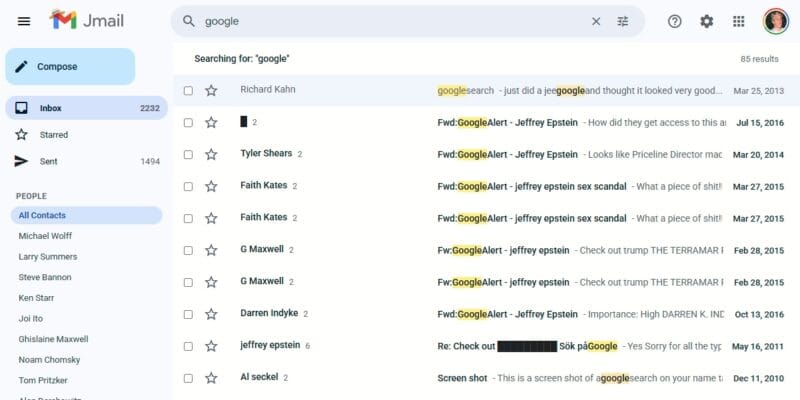Tick the checkbox for Tyler Shears email
Screen dimensions: 800x400
(x=188, y=155)
